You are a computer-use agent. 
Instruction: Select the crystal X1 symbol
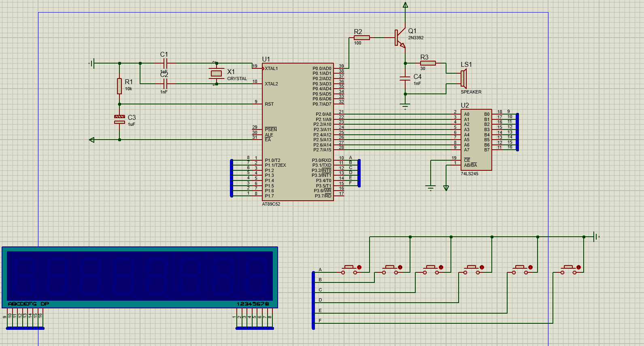click(217, 73)
